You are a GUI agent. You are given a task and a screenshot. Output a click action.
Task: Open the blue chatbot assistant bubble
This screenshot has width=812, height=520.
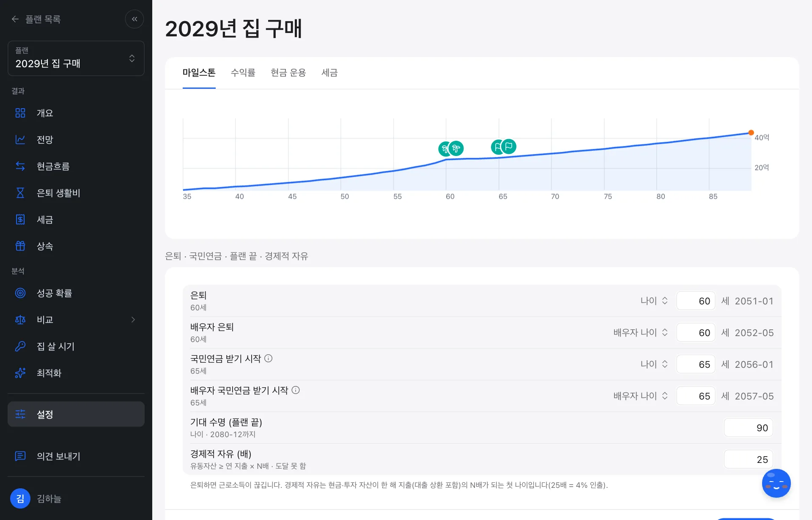776,483
